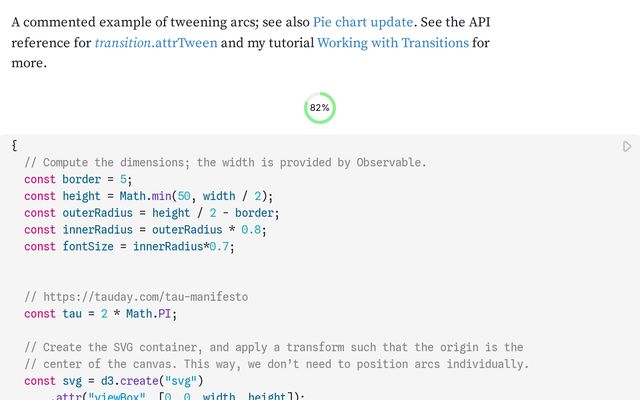Click the 'center of the canvas' comment line

pos(276,364)
